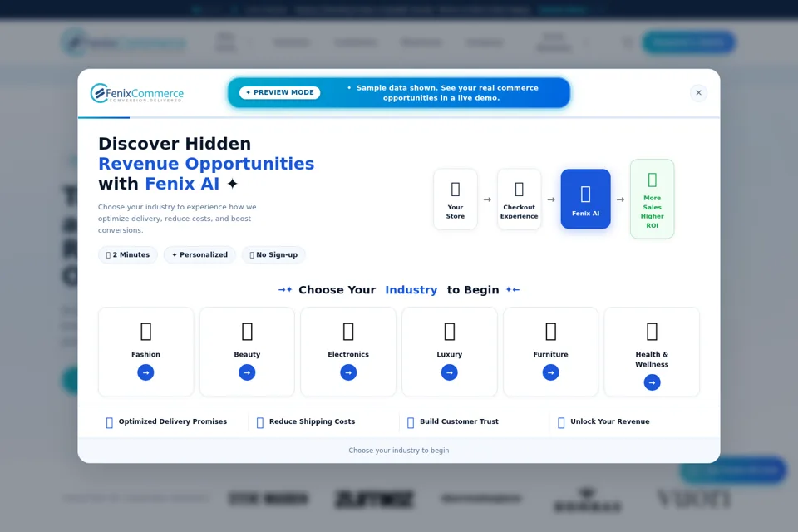
Task: Click the icon above the Luxury label
Action: pyautogui.click(x=450, y=332)
